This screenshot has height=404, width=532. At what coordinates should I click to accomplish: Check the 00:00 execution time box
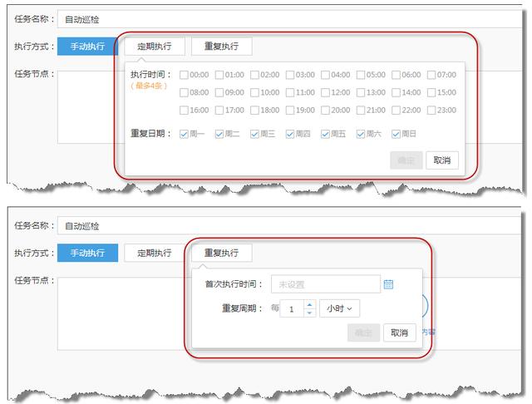click(x=184, y=75)
